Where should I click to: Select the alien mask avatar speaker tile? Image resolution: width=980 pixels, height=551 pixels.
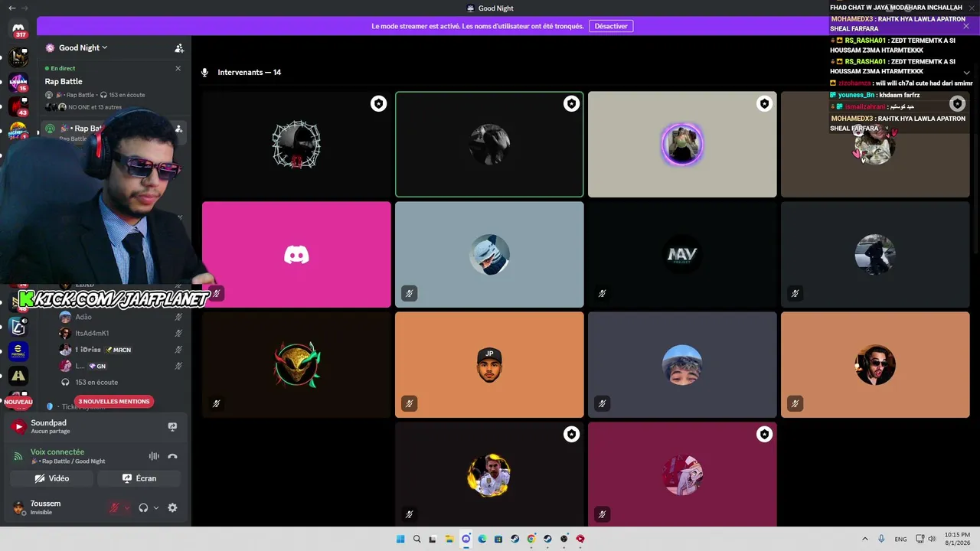point(296,365)
